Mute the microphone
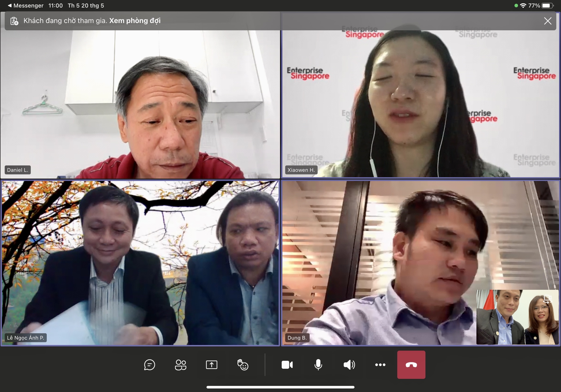561x392 pixels. (x=318, y=365)
